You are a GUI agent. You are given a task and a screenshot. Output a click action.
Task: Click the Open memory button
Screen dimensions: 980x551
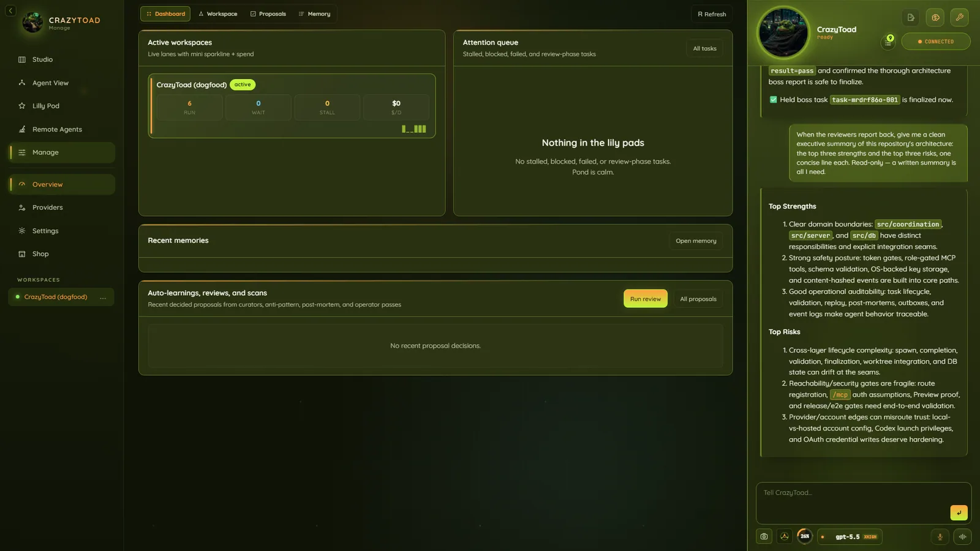tap(696, 241)
